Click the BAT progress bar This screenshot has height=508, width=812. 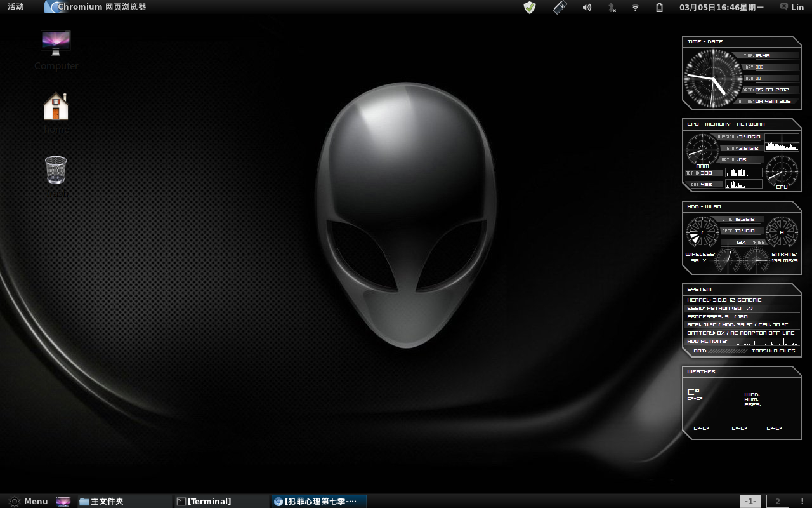click(x=728, y=351)
